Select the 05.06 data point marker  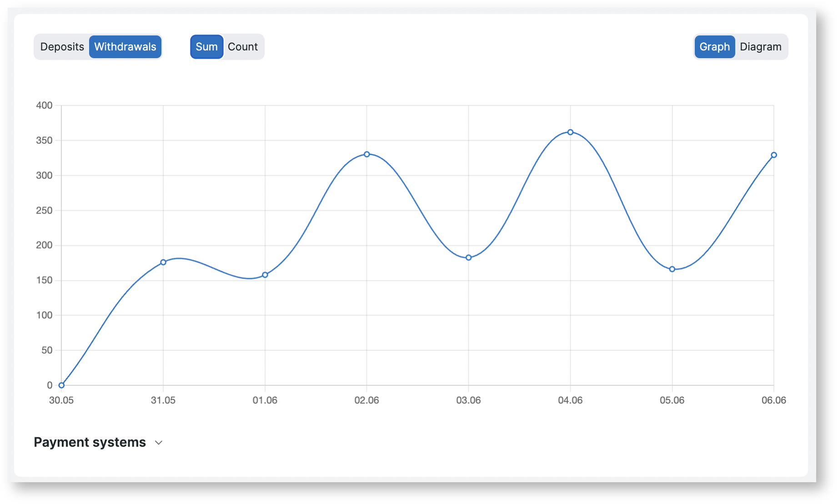click(x=672, y=269)
